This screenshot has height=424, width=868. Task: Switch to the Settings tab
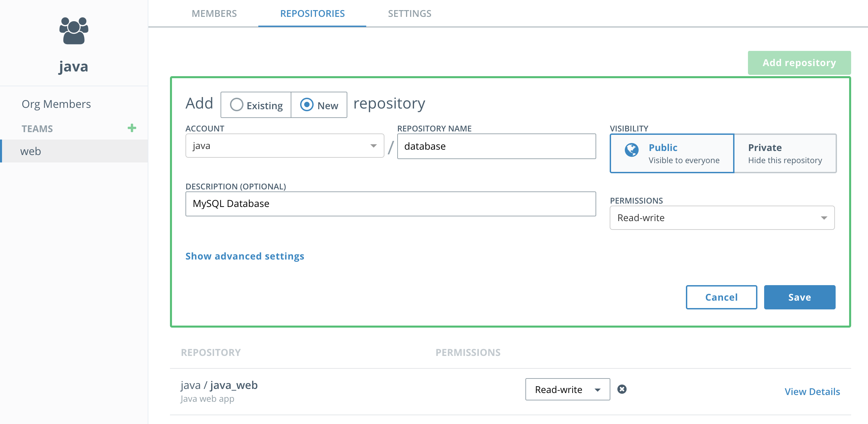[x=409, y=13]
